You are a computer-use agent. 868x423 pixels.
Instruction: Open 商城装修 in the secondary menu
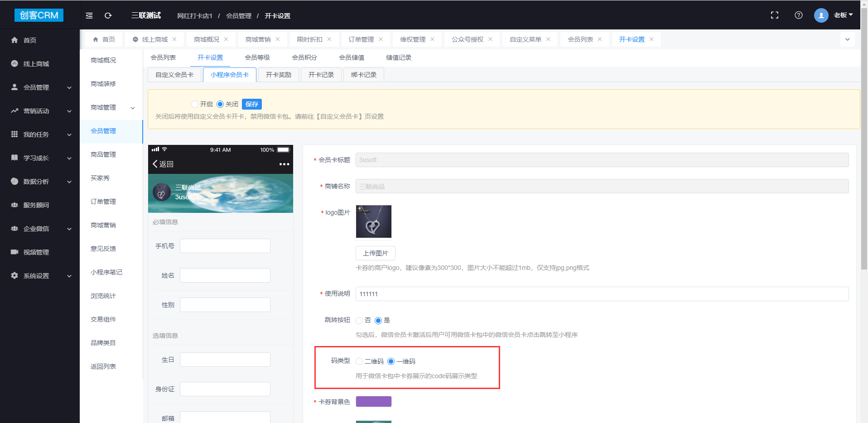click(103, 84)
